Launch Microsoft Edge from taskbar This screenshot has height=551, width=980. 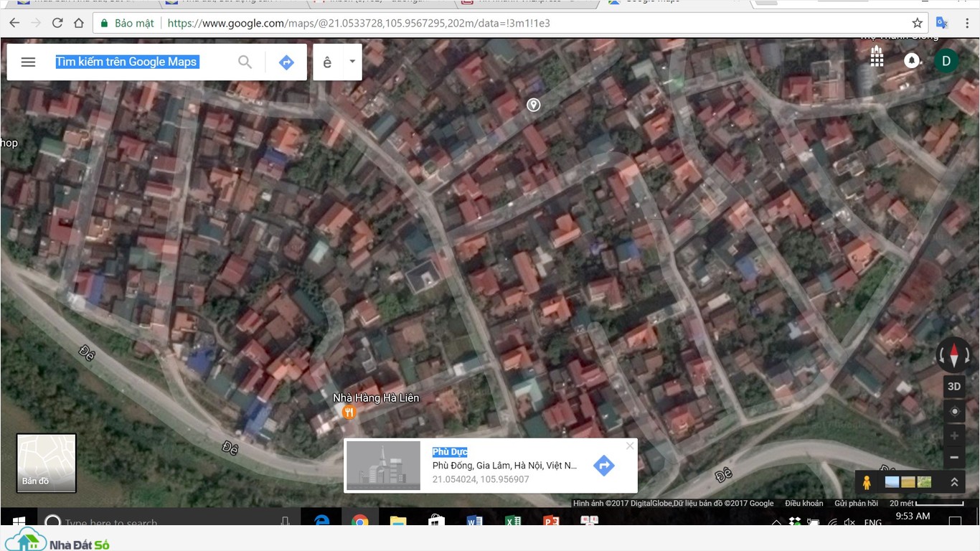coord(322,520)
